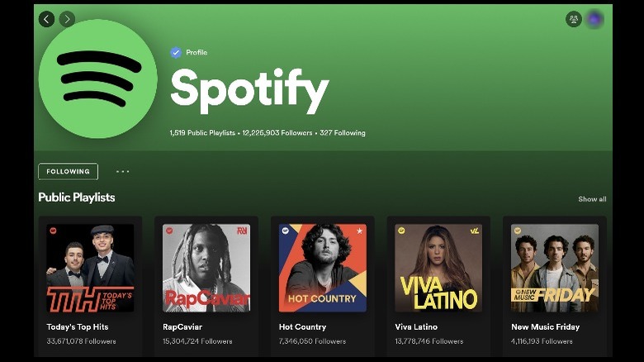The image size is (644, 362).
Task: Click the 7,346,050 Followers text
Action: click(x=312, y=341)
